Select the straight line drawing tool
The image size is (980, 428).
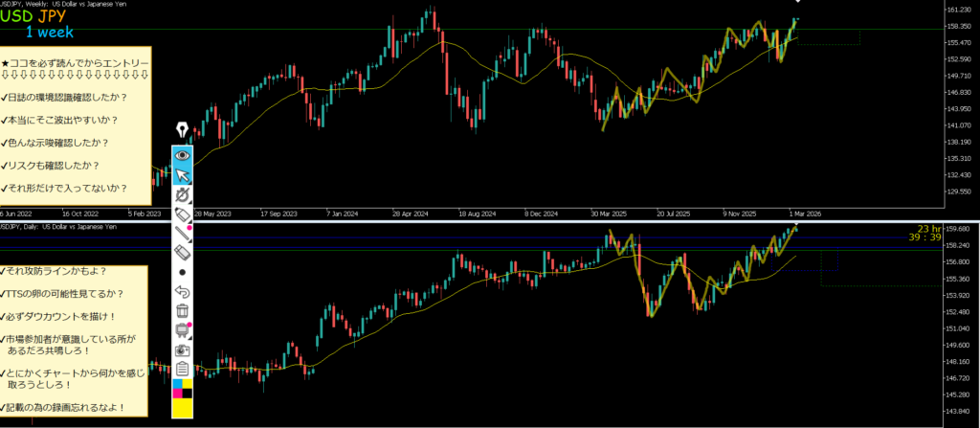183,234
